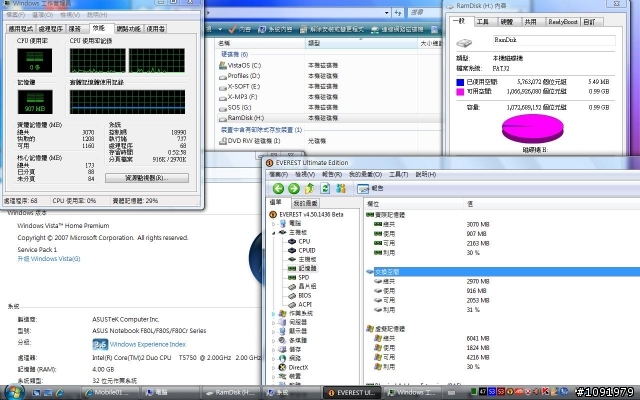Open EVEREST 報告(R) menu
This screenshot has width=640, height=400.
pos(332,174)
